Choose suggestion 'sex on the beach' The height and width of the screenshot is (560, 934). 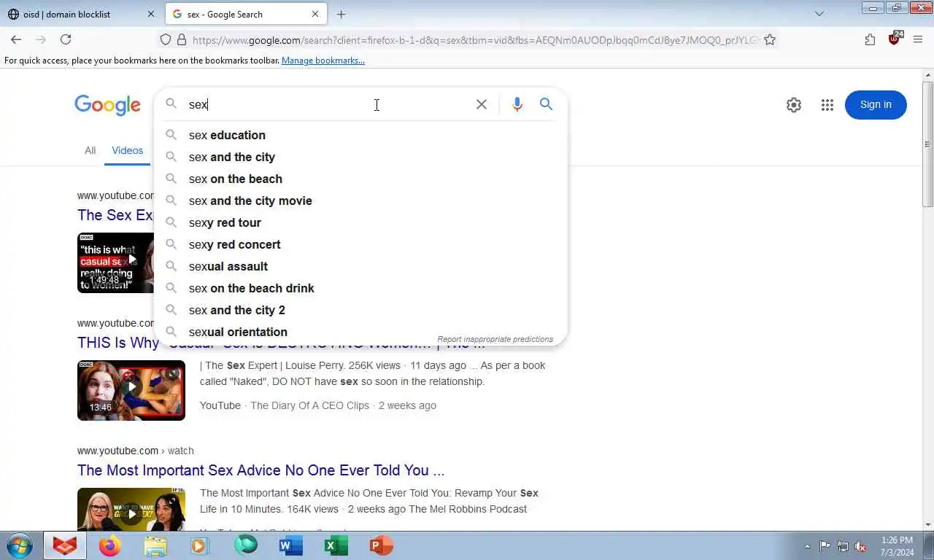[360, 179]
